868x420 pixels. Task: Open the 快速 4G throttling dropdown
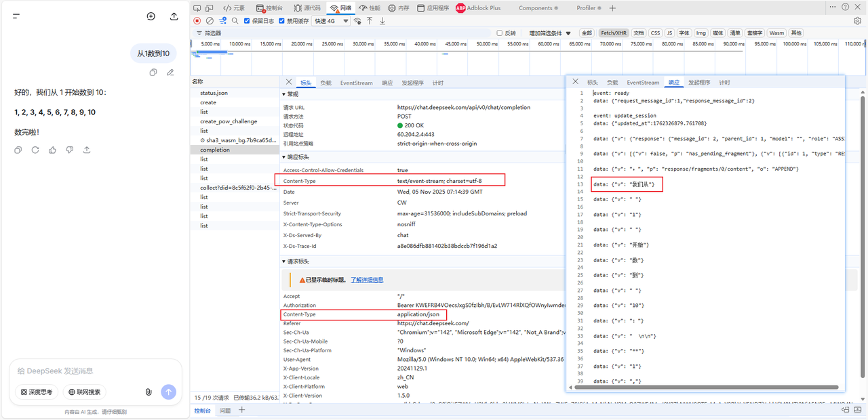[332, 21]
